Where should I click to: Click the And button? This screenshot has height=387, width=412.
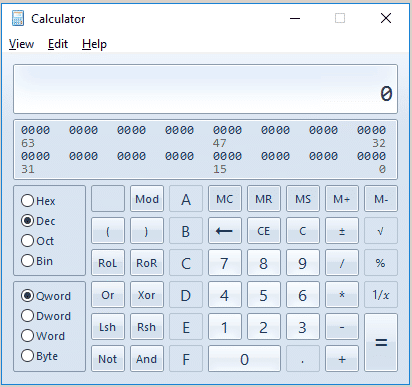[147, 359]
